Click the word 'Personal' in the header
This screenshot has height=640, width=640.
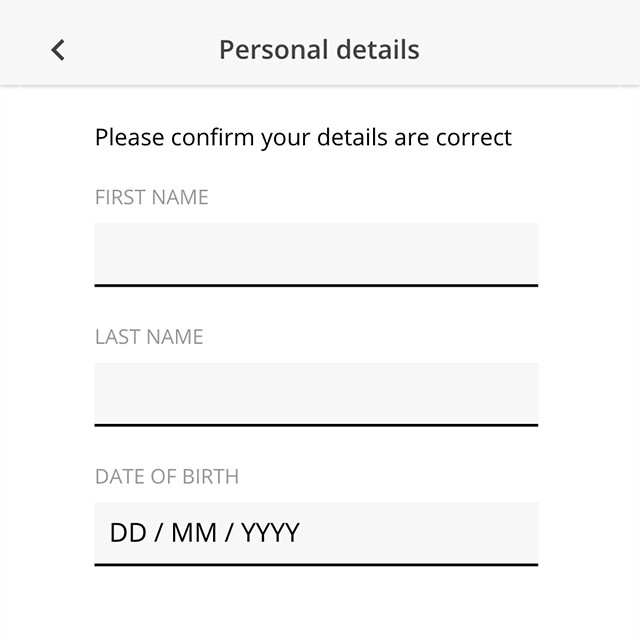[x=274, y=50]
